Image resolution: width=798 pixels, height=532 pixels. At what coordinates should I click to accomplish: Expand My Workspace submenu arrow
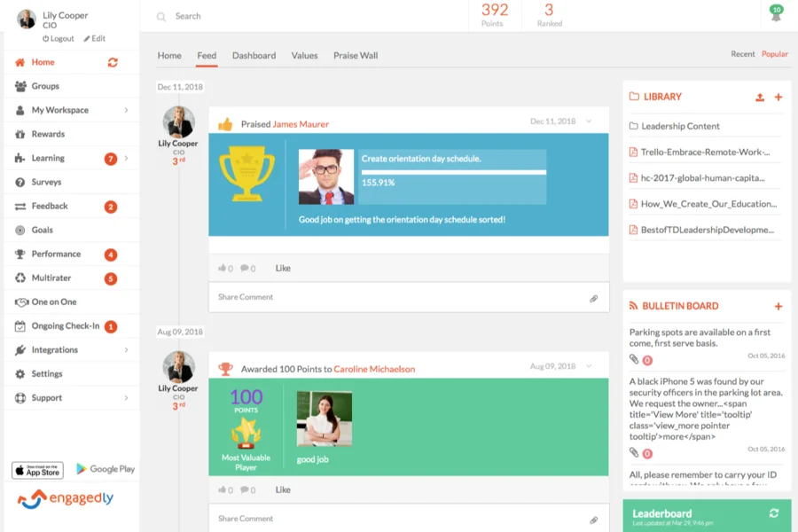(x=126, y=110)
